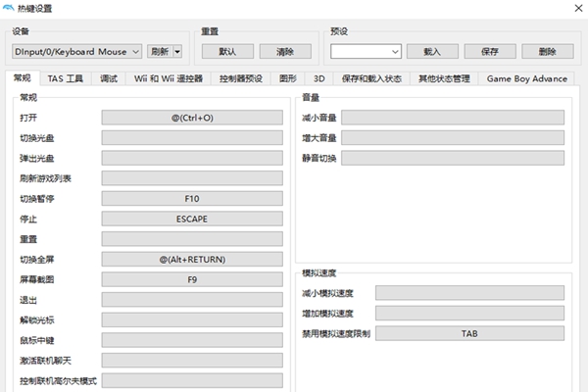Image resolution: width=588 pixels, height=392 pixels.
Task: Switch to the 调试 tab
Action: tap(109, 78)
